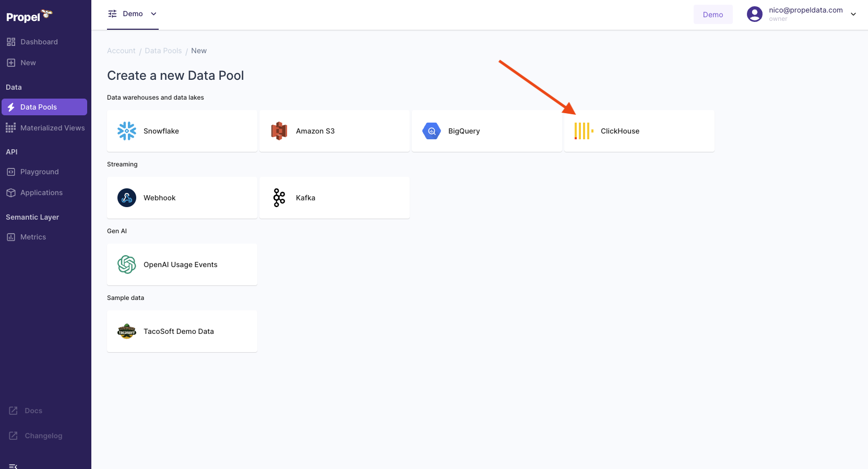This screenshot has height=469, width=868.
Task: Collapse the sidebar with bottom toggle icon
Action: [14, 466]
